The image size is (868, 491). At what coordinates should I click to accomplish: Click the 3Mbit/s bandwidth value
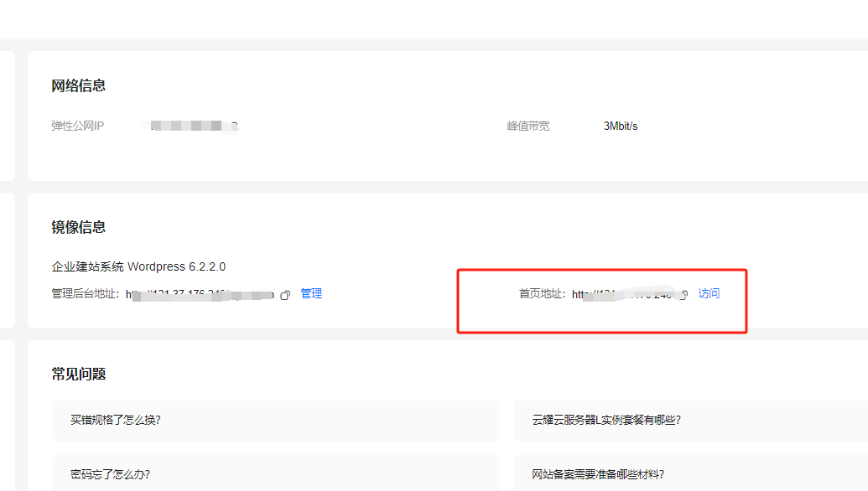[x=621, y=127]
